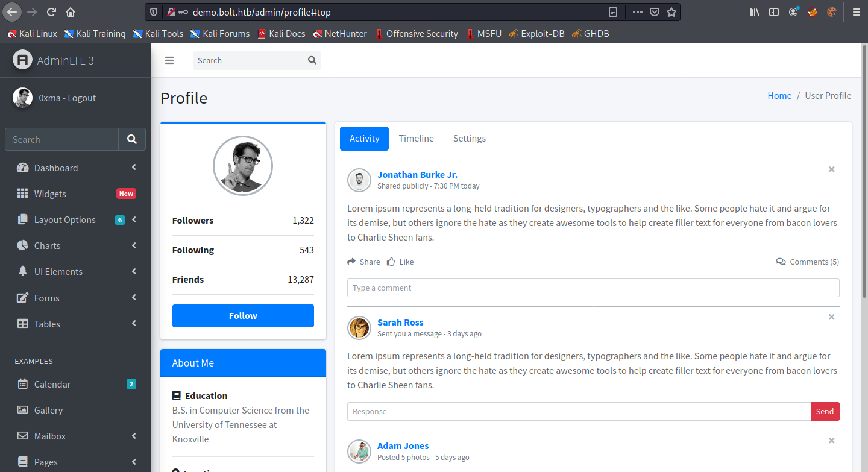Open Sarah Ross profile link
The image size is (868, 472).
click(x=400, y=323)
